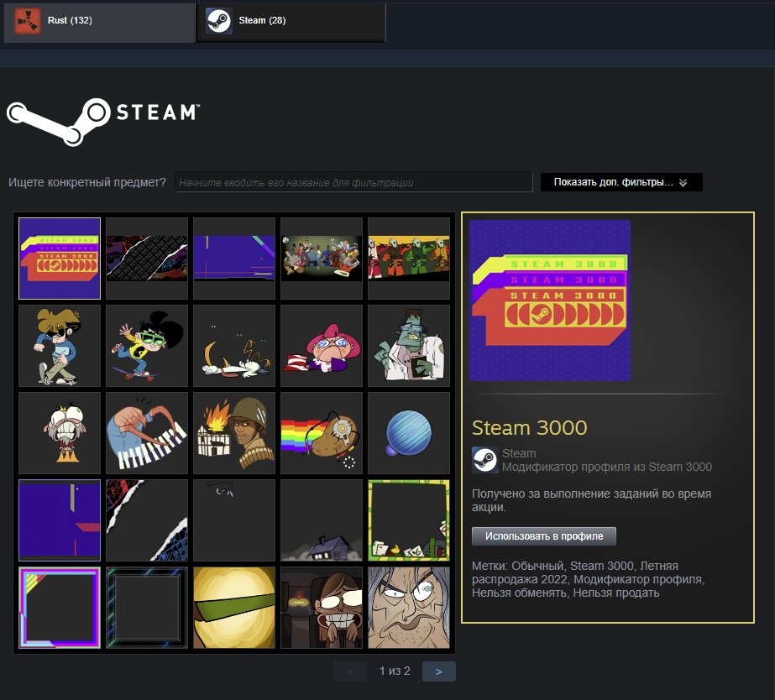Screen dimensions: 775x700
Task: Click Использовать в профиле button
Action: click(544, 536)
